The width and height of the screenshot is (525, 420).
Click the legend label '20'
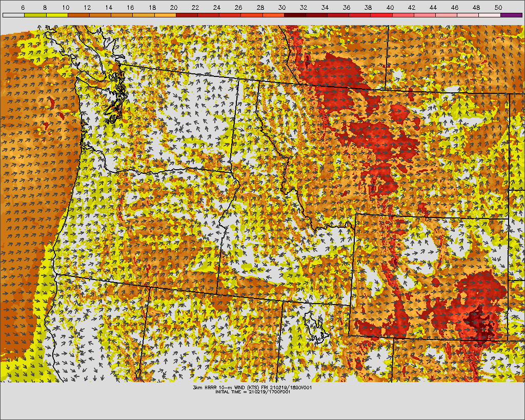point(174,7)
